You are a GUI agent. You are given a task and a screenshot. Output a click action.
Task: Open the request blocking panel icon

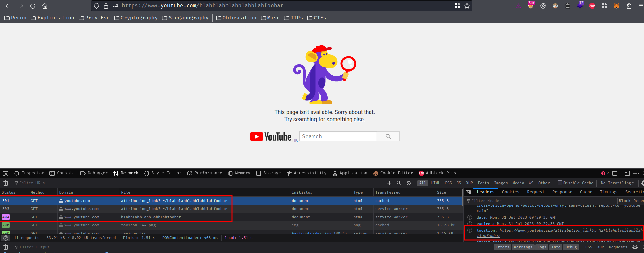[x=409, y=183]
